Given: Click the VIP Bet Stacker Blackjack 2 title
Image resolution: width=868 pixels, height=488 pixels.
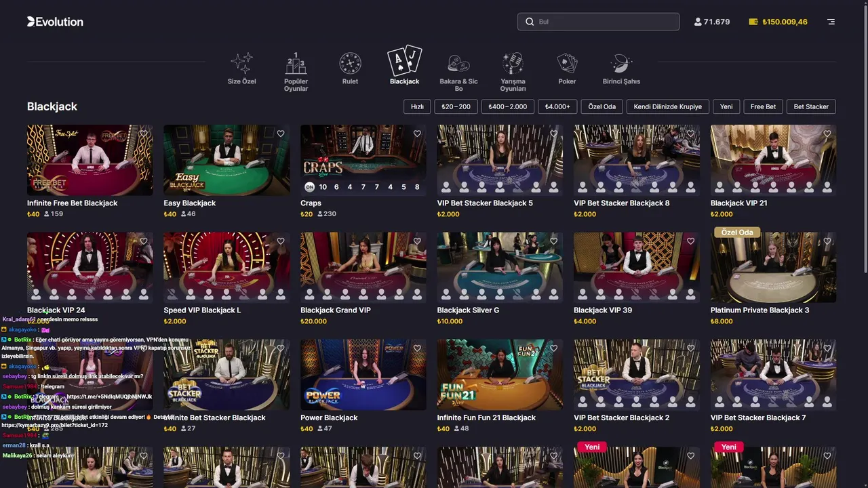Looking at the screenshot, I should [x=621, y=418].
